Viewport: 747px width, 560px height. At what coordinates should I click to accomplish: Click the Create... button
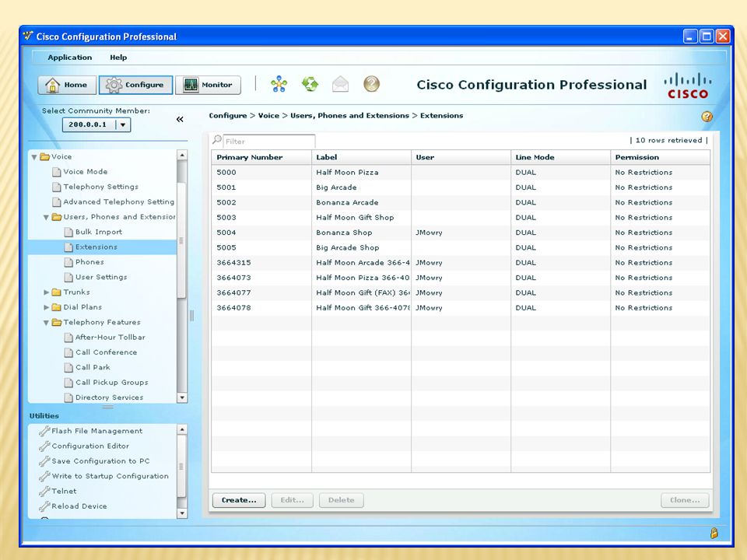point(239,500)
